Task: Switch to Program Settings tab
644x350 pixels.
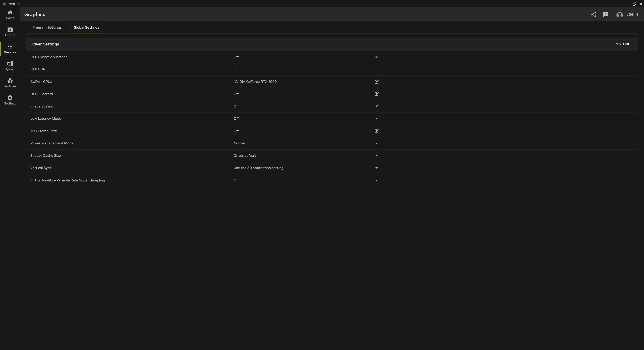Action: 47,28
